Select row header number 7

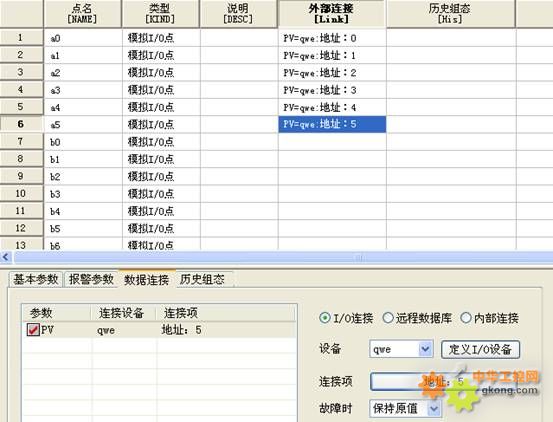click(21, 142)
